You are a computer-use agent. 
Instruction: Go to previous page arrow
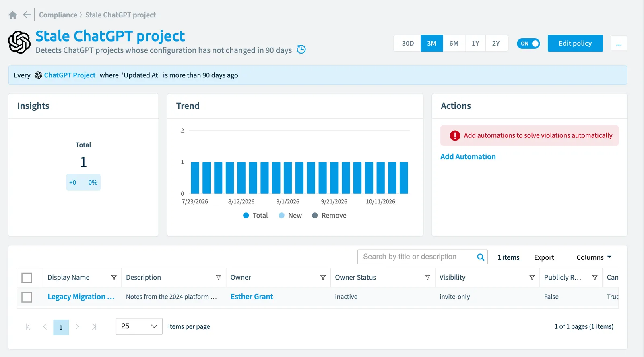pos(45,327)
